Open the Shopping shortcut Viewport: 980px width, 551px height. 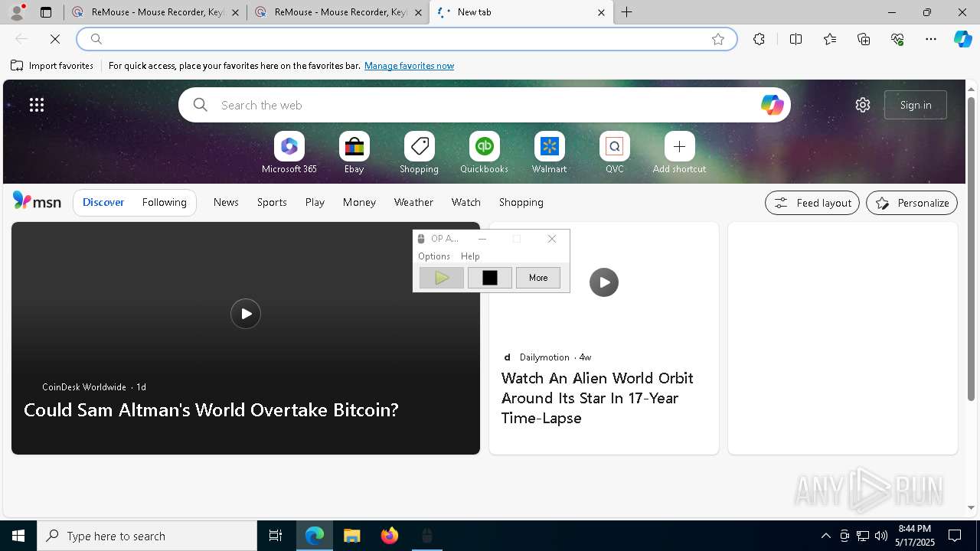(x=420, y=153)
